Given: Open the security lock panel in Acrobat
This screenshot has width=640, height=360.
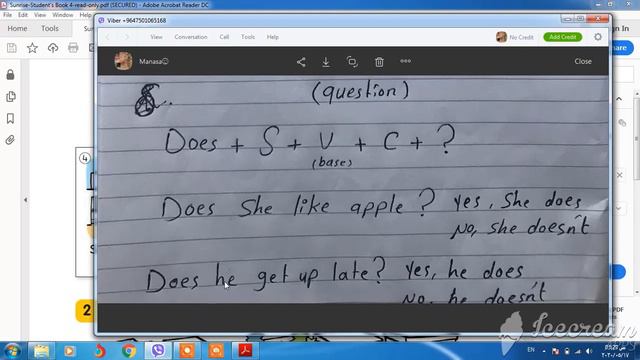Looking at the screenshot, I should [x=10, y=74].
